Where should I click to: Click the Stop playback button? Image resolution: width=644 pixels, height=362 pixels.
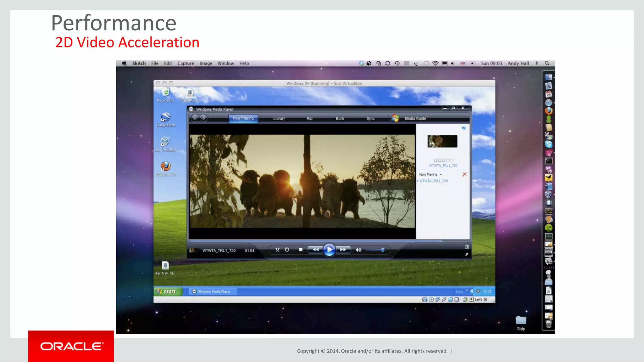coord(301,250)
